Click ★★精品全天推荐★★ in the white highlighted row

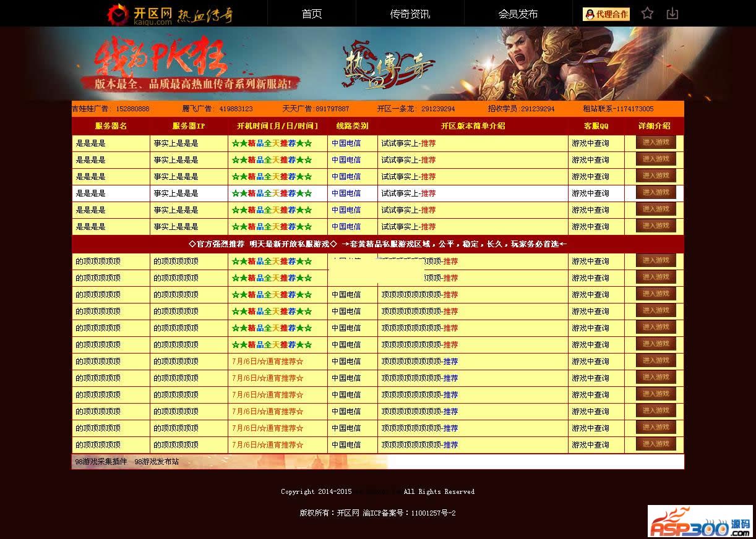[x=272, y=193]
